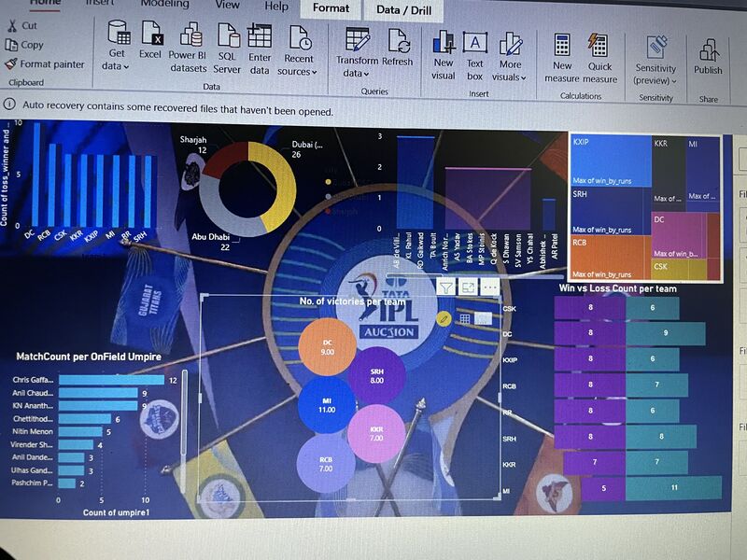Click the info icon in the Auto recovery bar
Image resolution: width=747 pixels, height=560 pixels.
coord(8,104)
